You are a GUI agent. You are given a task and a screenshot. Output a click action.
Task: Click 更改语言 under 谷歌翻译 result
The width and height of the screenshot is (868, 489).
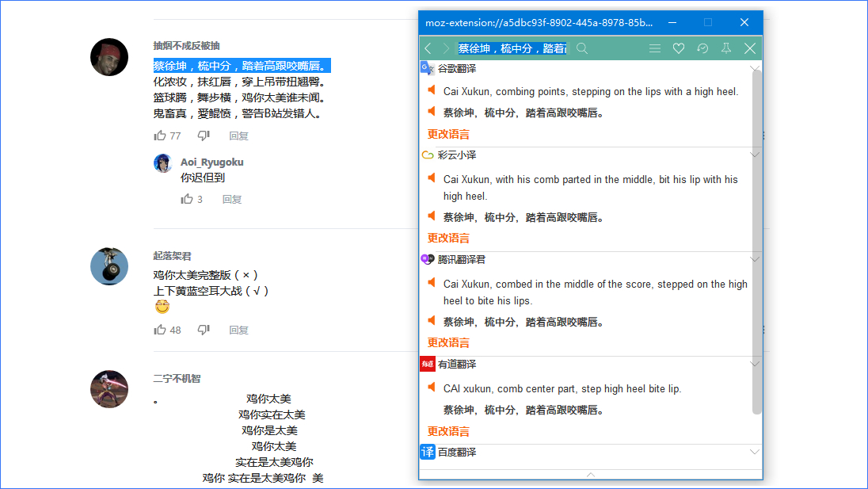[x=448, y=134]
